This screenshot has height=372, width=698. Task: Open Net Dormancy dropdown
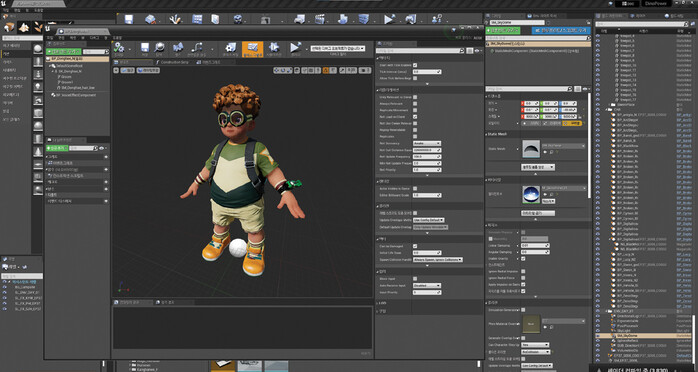pos(427,143)
